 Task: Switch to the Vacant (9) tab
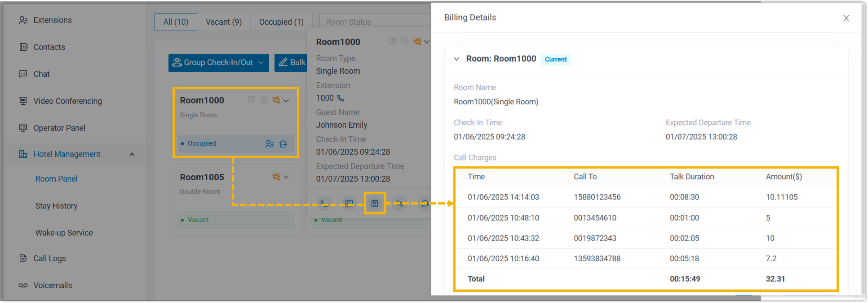(223, 22)
